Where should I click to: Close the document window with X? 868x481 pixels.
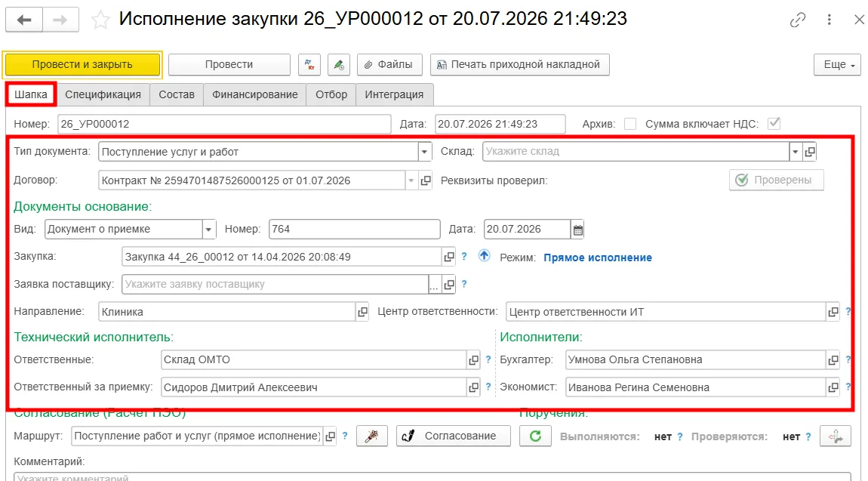point(859,20)
